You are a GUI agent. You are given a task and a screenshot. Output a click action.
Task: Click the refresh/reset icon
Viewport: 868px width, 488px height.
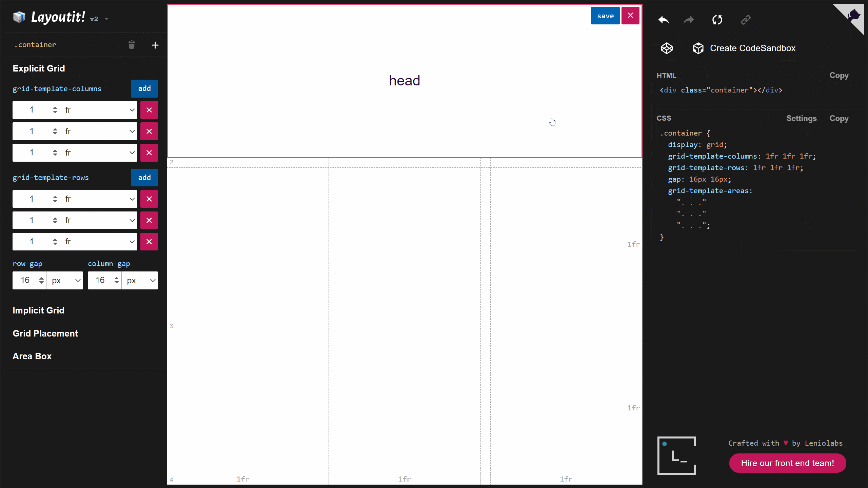717,20
